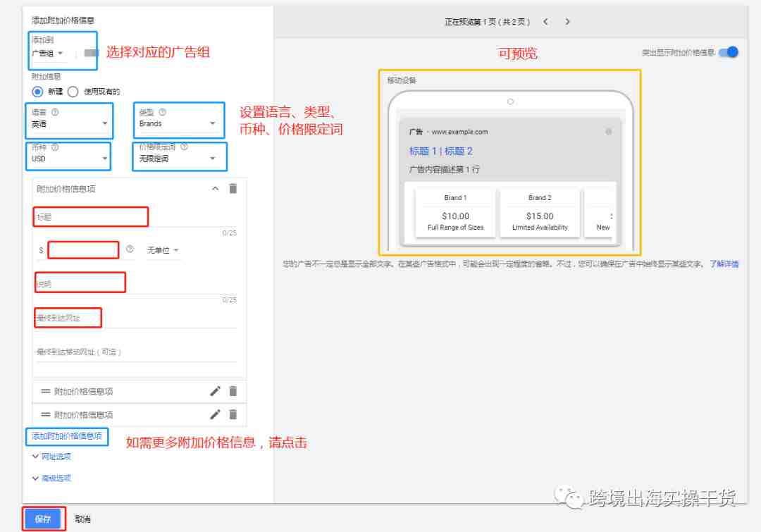Image resolution: width=761 pixels, height=532 pixels.
Task: Select the Brand 2 price card
Action: pyautogui.click(x=540, y=213)
